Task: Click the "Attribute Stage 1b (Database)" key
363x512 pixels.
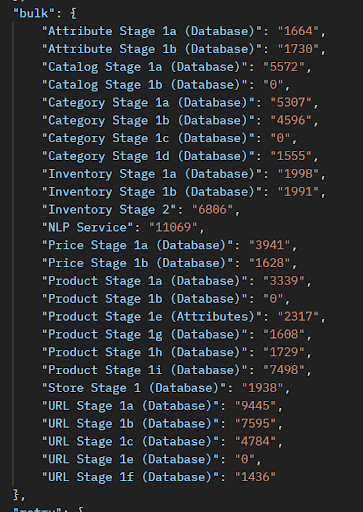Action: click(x=152, y=49)
